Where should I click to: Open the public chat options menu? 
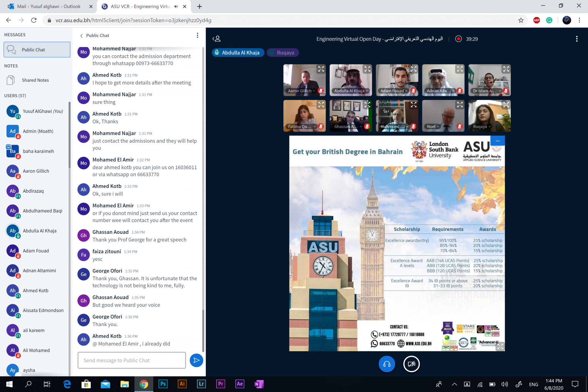(197, 35)
